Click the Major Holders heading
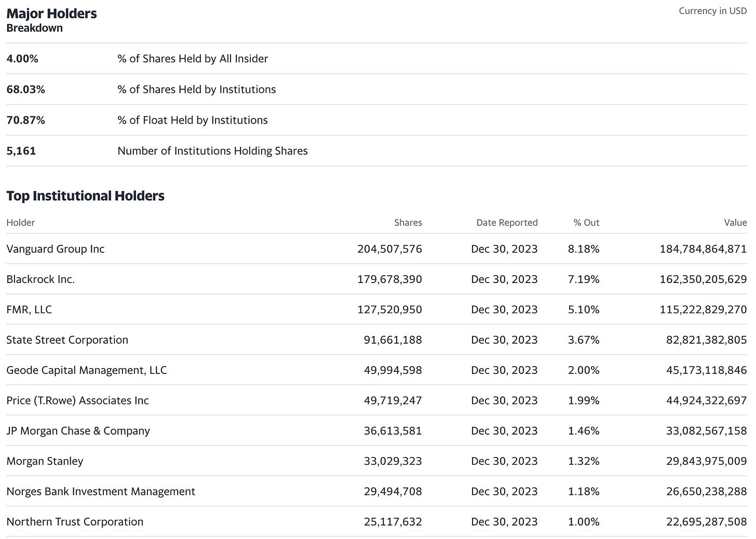Image resolution: width=756 pixels, height=539 pixels. (x=51, y=14)
